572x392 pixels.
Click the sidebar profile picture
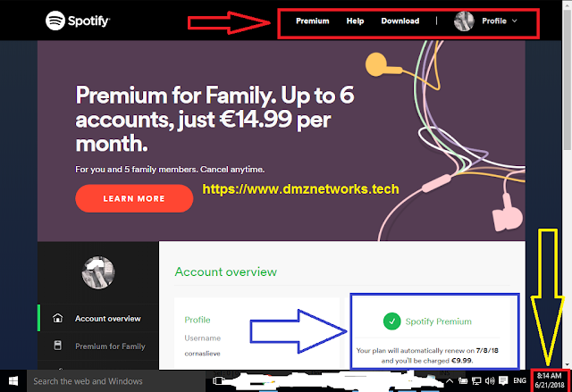click(x=98, y=272)
